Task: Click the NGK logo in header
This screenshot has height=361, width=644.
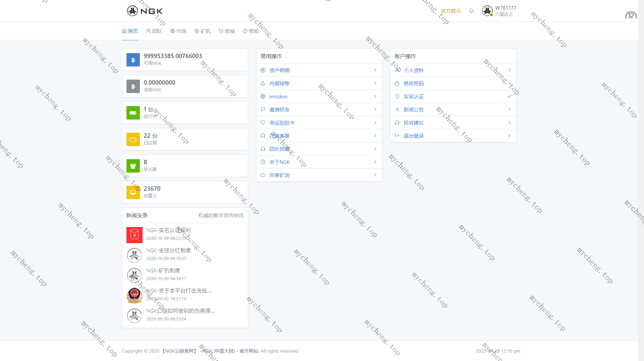Action: (x=145, y=11)
